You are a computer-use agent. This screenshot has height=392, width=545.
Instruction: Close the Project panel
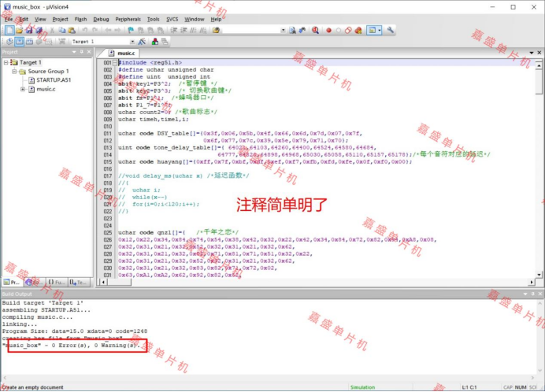(89, 52)
